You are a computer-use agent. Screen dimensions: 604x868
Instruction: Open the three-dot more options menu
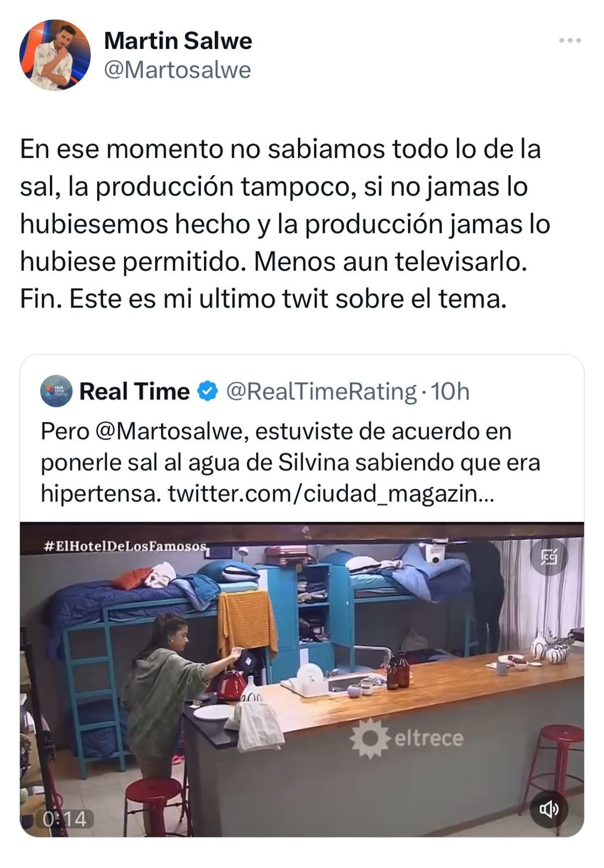click(x=570, y=40)
